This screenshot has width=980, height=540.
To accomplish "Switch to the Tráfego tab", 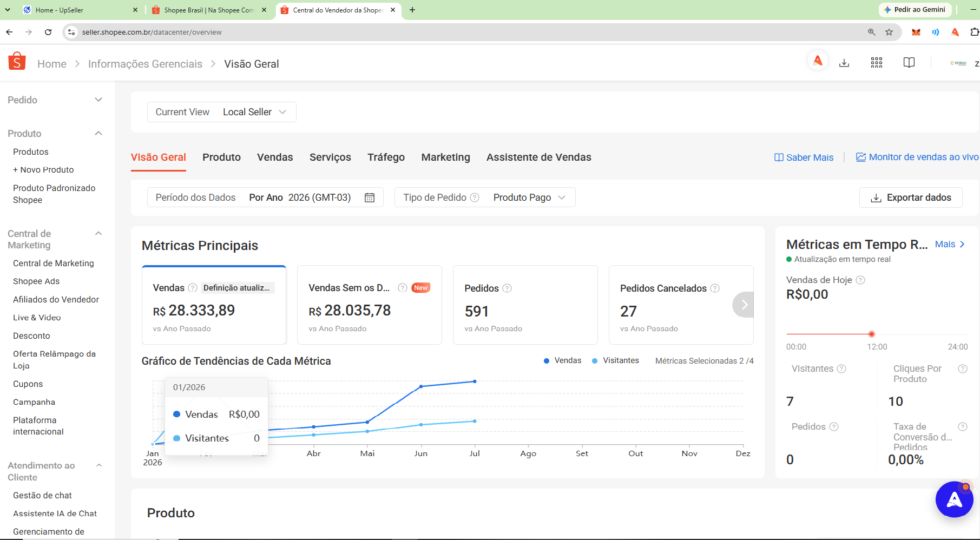I will pos(386,157).
